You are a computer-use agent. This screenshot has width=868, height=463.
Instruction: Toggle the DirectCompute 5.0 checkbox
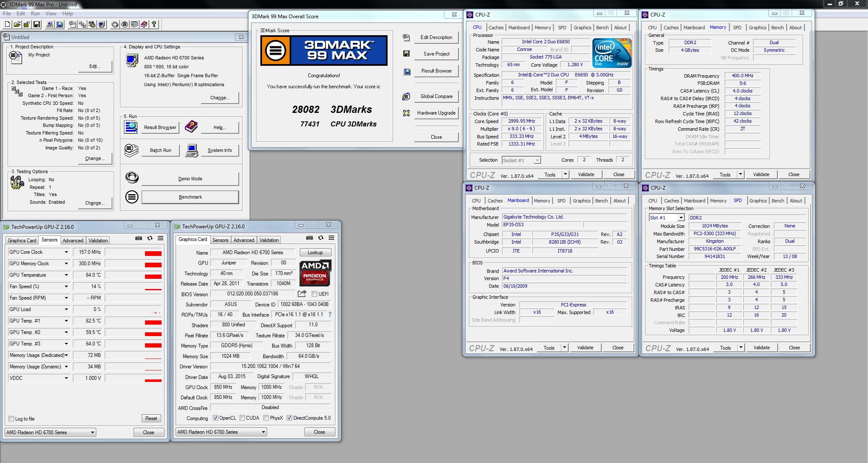pos(289,418)
